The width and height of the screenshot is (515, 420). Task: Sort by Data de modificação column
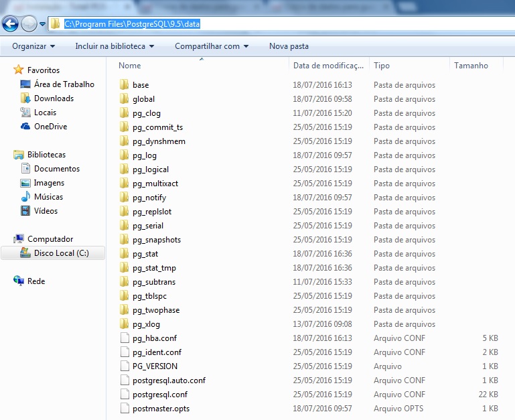(328, 66)
